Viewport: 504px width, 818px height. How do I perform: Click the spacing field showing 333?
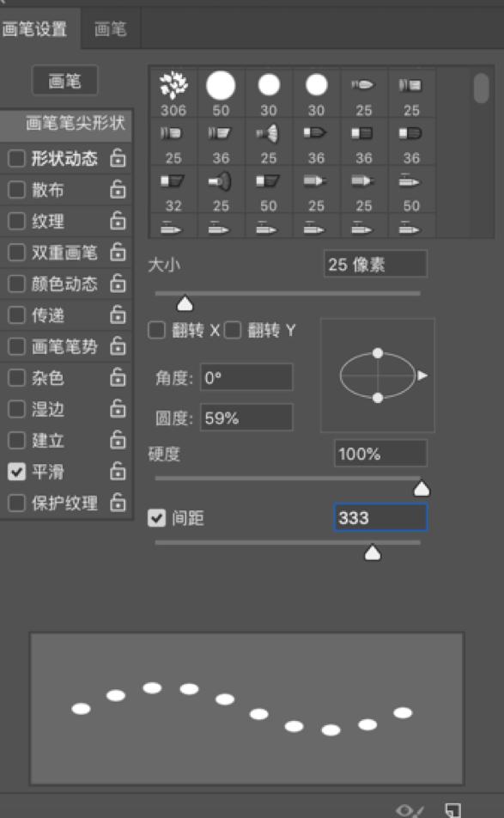click(380, 517)
